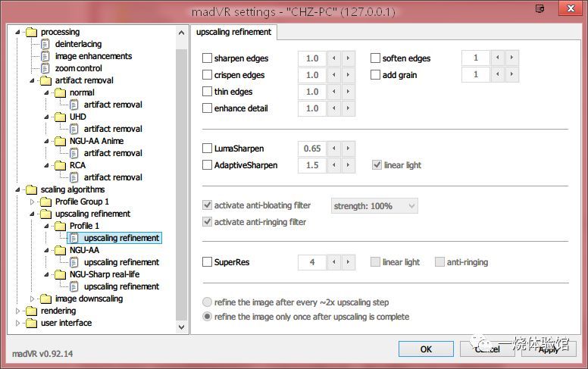The image size is (588, 369).
Task: Enable the SuperRes checkbox
Action: click(x=207, y=261)
